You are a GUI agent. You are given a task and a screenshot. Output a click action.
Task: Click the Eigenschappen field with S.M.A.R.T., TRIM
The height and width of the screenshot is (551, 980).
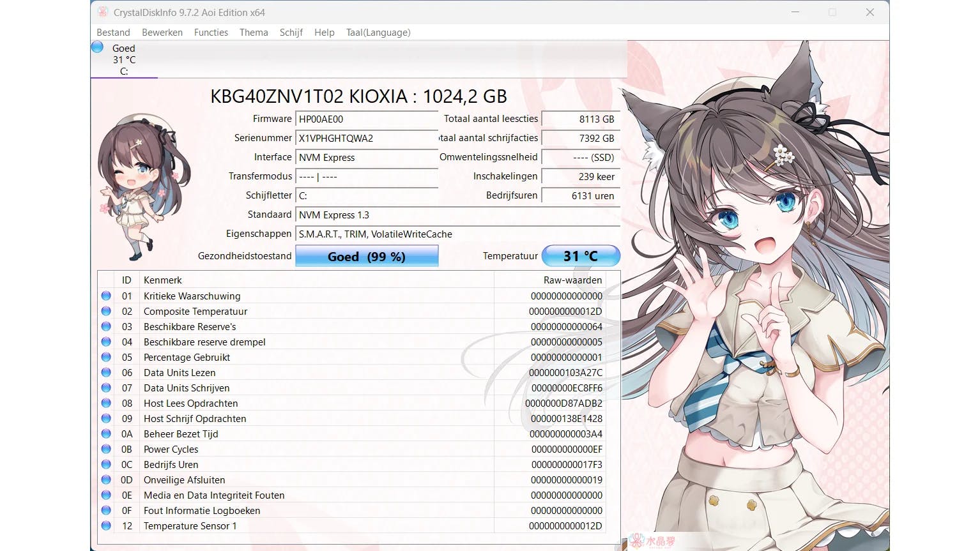click(x=457, y=234)
